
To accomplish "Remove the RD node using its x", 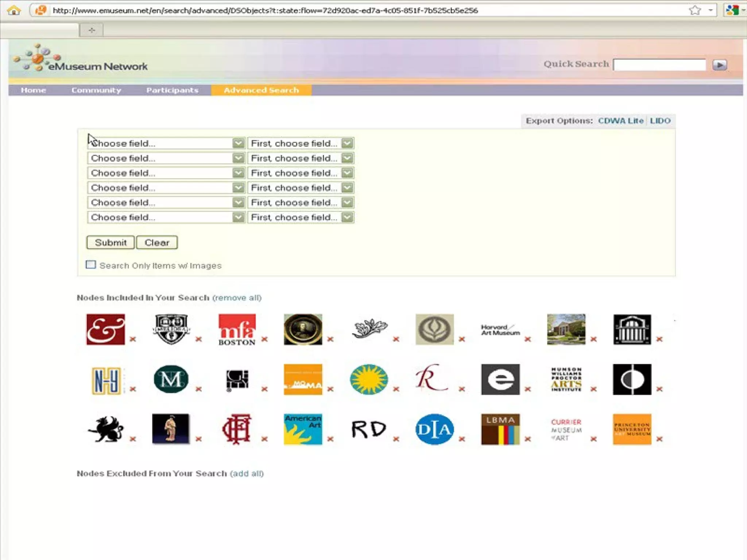I will 396,439.
